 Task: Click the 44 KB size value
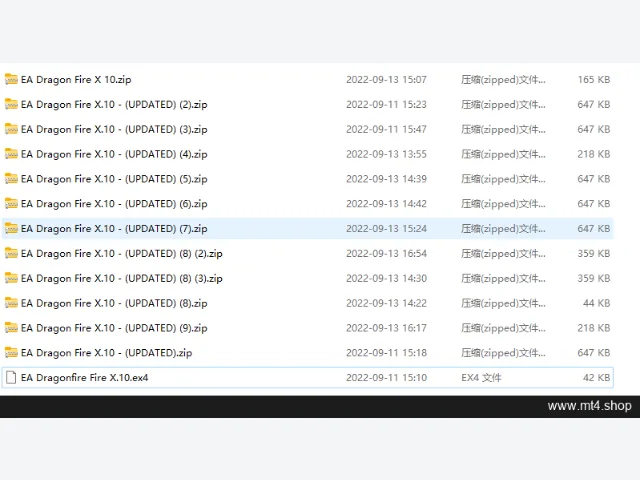[x=597, y=303]
